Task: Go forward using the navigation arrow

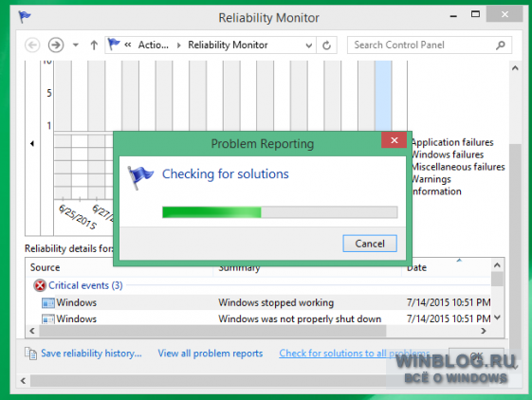Action: [56, 45]
